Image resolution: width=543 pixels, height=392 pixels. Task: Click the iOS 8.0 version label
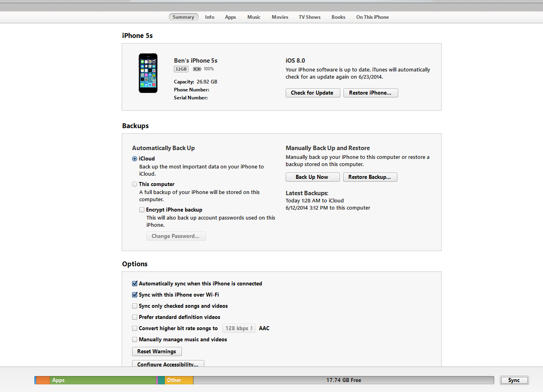click(x=295, y=60)
